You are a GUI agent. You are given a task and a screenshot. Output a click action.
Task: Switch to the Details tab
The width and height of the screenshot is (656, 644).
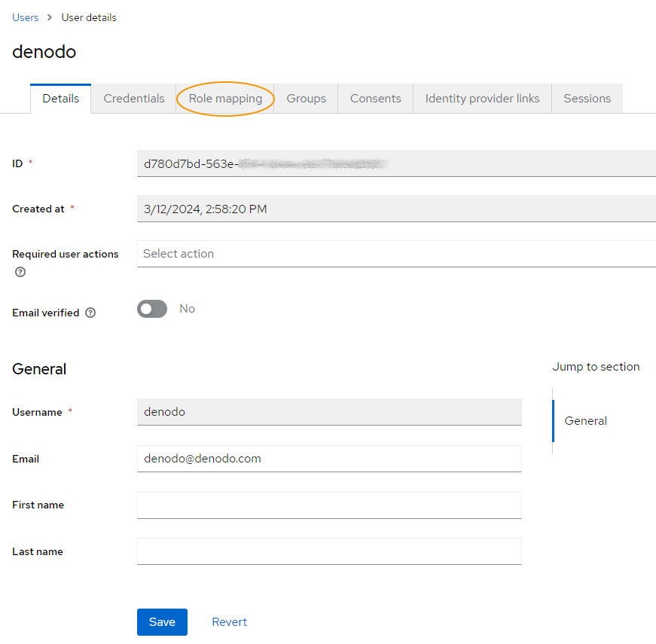pyautogui.click(x=61, y=99)
